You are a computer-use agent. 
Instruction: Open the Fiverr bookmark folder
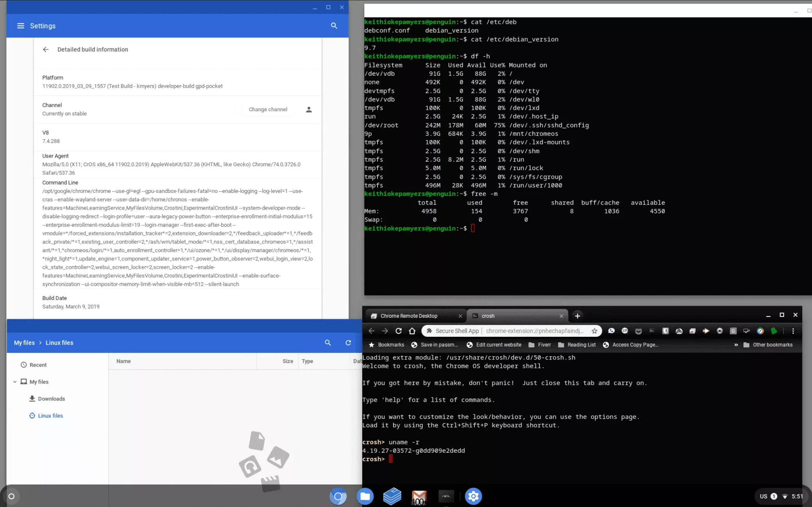[x=540, y=345]
